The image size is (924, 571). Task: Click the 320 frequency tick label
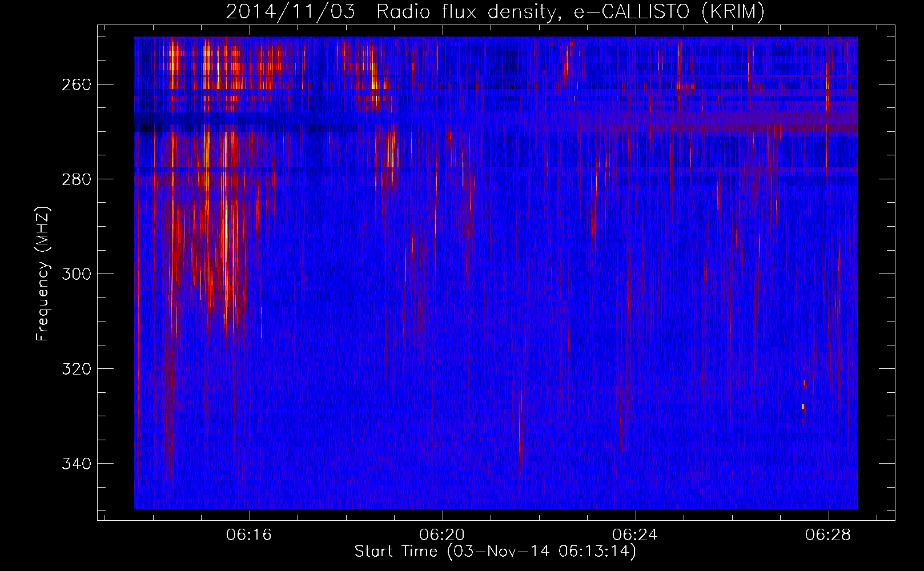78,369
